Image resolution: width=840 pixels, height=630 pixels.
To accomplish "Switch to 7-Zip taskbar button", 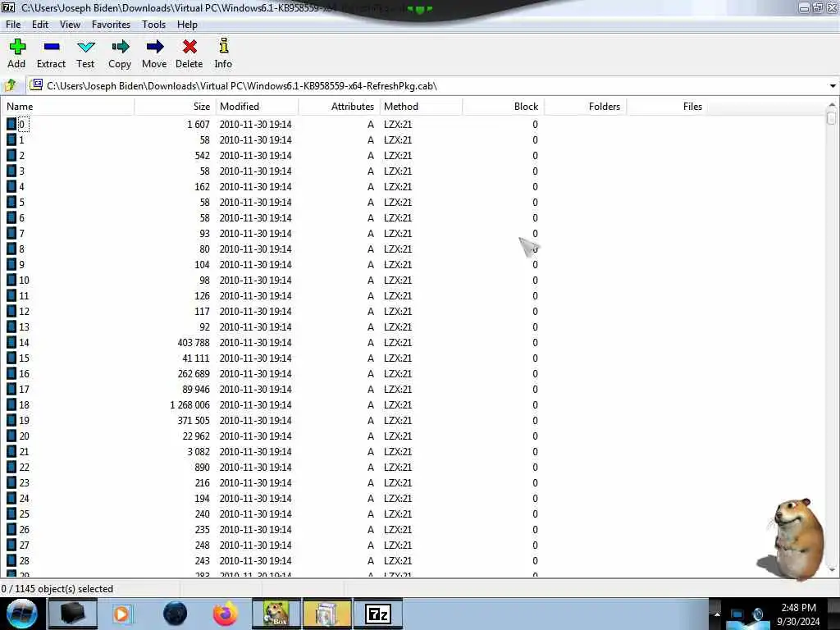I will pos(378,614).
